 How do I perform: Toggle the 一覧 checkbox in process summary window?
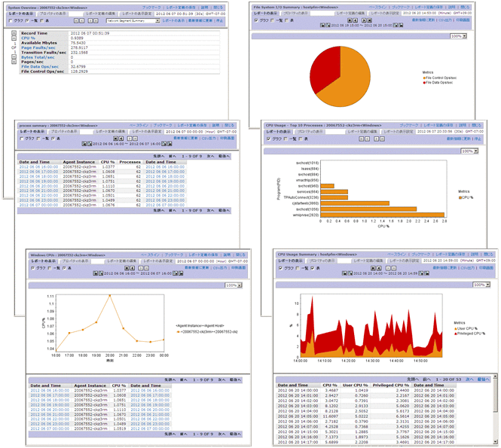pos(39,139)
